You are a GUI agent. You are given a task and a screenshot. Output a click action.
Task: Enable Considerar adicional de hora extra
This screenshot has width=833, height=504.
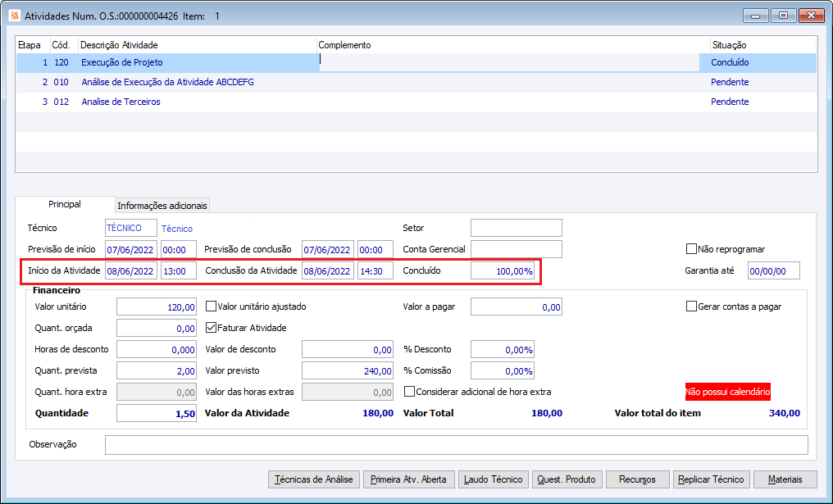[x=410, y=392]
